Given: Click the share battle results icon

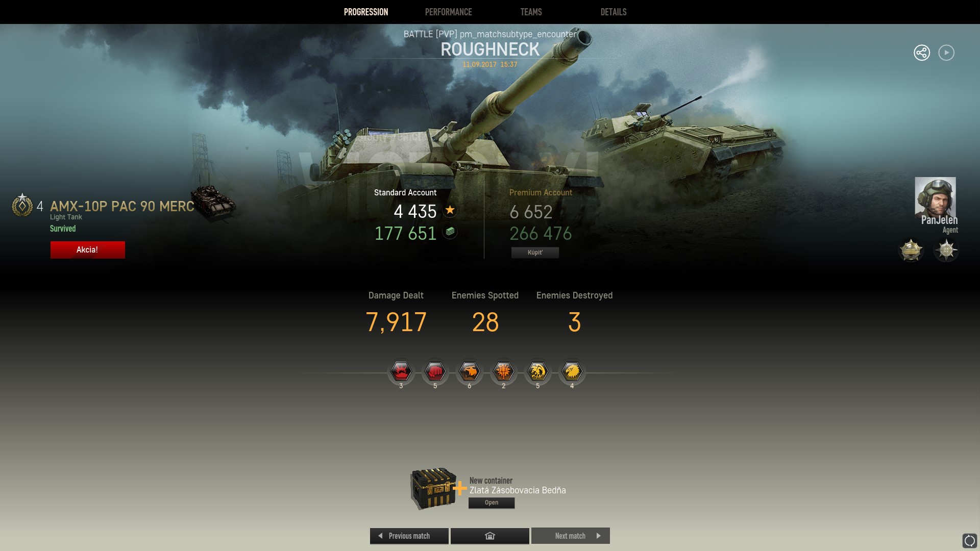Looking at the screenshot, I should click(x=922, y=53).
